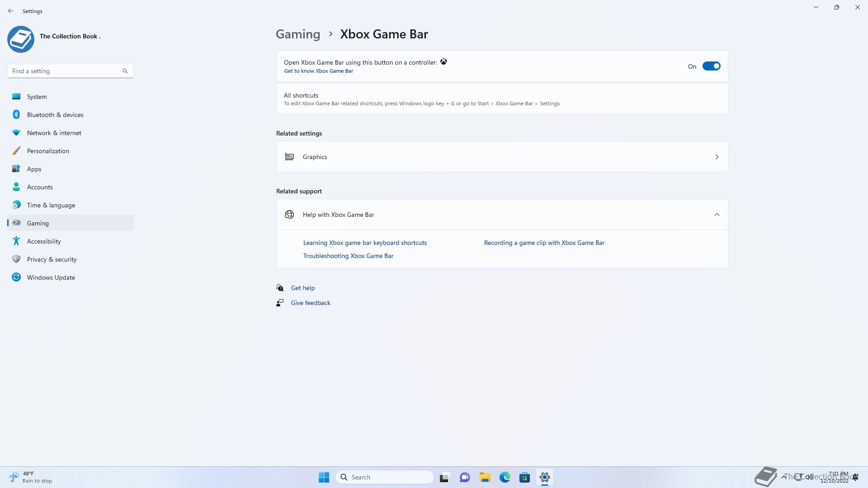Image resolution: width=868 pixels, height=488 pixels.
Task: Click the Gaming controller icon
Action: (16, 223)
